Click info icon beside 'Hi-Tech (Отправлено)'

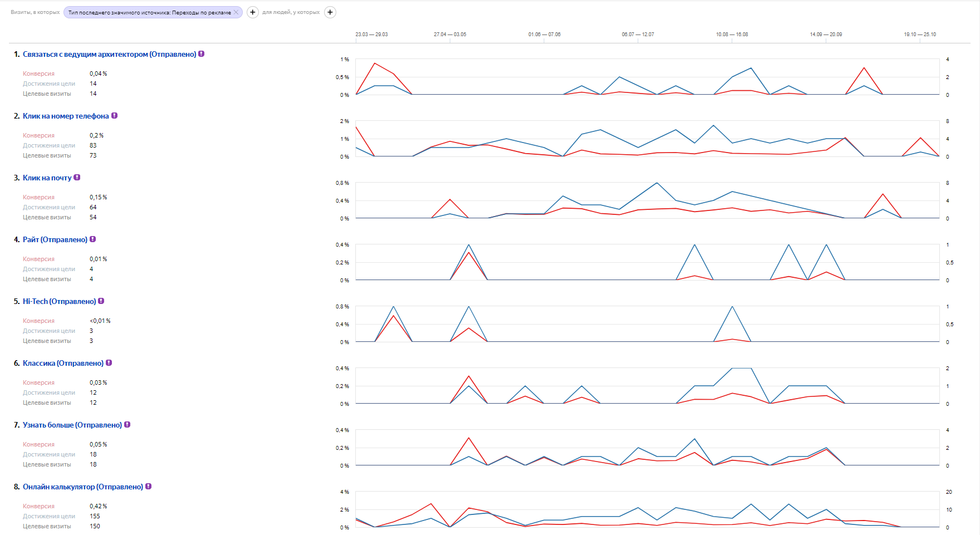[x=101, y=301]
